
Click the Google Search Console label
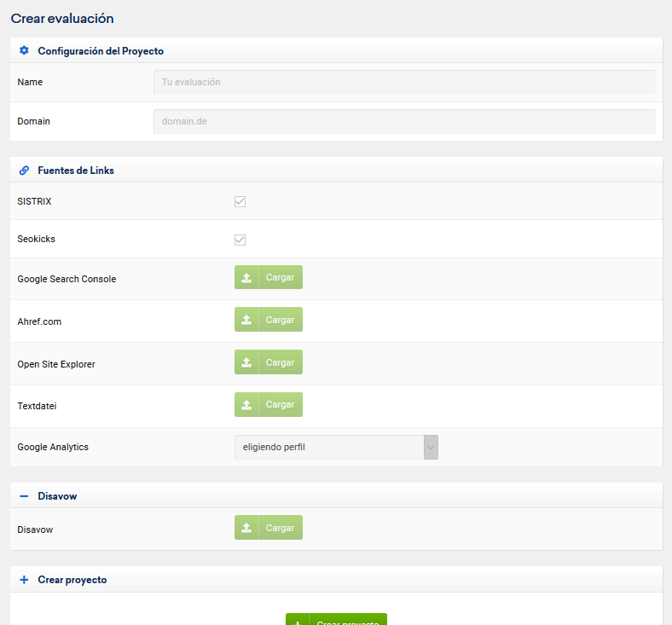coord(67,279)
